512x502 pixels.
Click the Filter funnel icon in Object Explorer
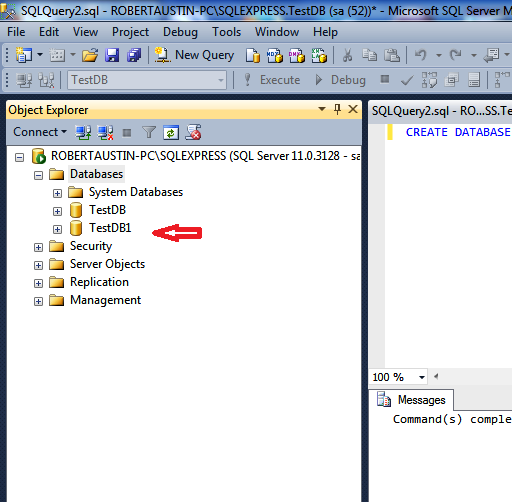149,132
